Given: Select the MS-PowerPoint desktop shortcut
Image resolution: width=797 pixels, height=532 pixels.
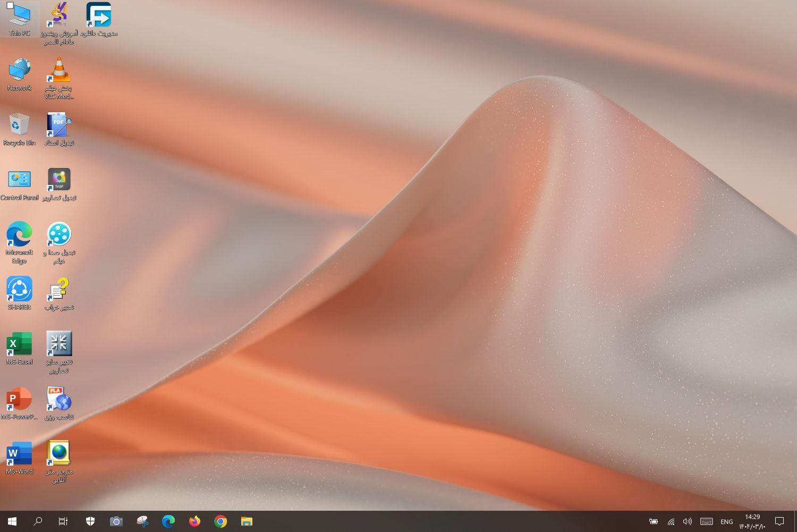Looking at the screenshot, I should coord(20,403).
